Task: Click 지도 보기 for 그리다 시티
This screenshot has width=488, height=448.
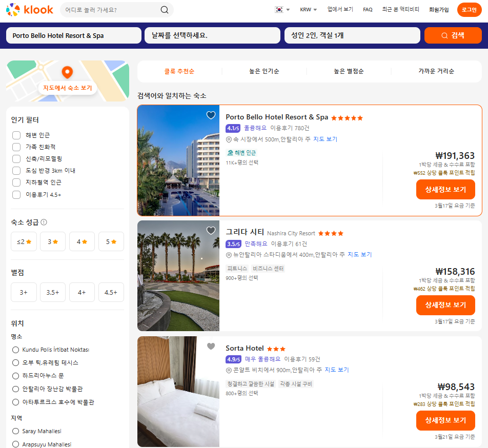Action: pyautogui.click(x=360, y=254)
